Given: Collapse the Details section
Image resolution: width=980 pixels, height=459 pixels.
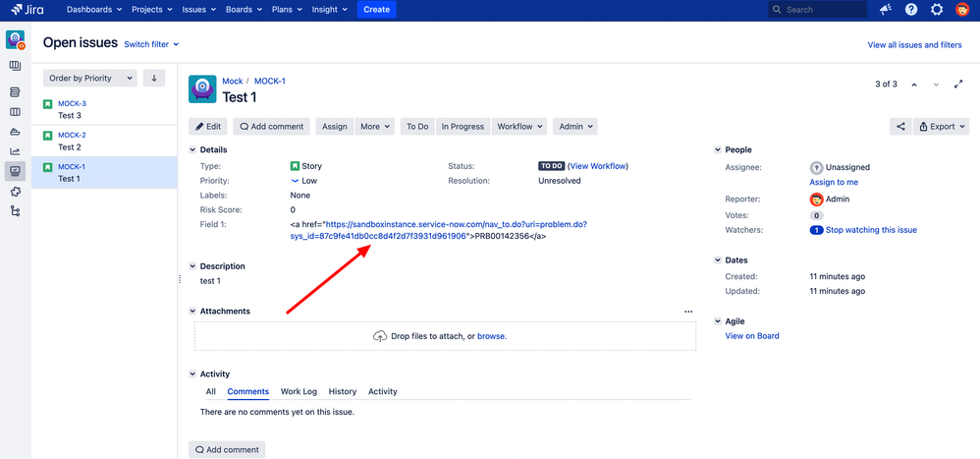Looking at the screenshot, I should coord(192,150).
